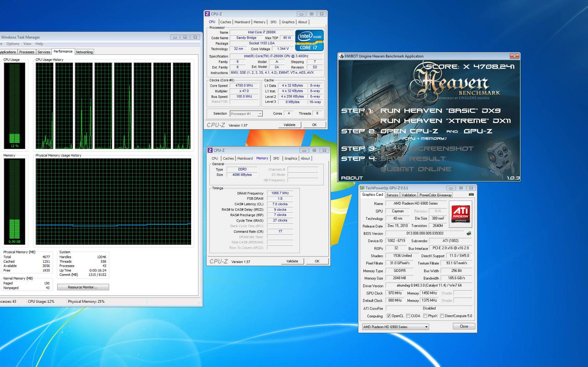The image size is (588, 367).
Task: Click OK in the Memory CPU-Z window
Action: click(x=317, y=261)
